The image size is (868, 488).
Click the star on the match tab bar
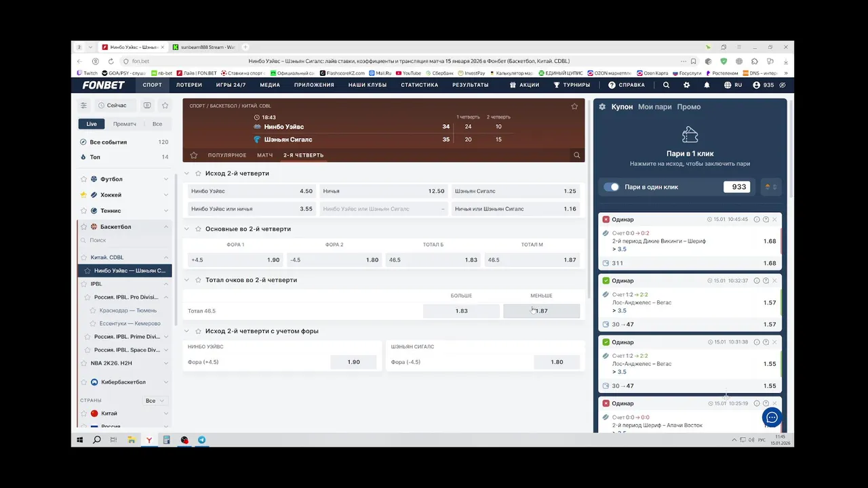point(194,155)
